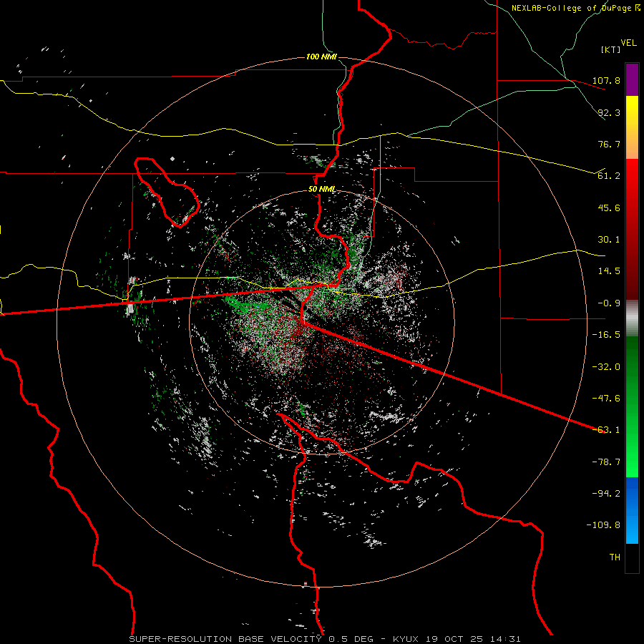Click the 107.8 velocity scale value
This screenshot has height=644, width=644.
[x=606, y=80]
